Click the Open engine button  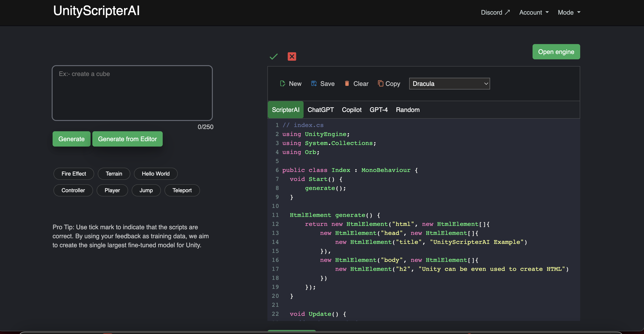(x=556, y=52)
